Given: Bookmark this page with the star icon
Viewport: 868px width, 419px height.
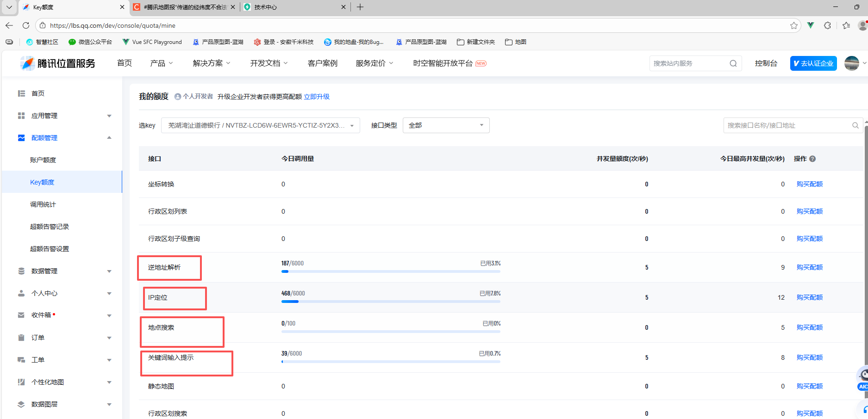Looking at the screenshot, I should point(794,25).
